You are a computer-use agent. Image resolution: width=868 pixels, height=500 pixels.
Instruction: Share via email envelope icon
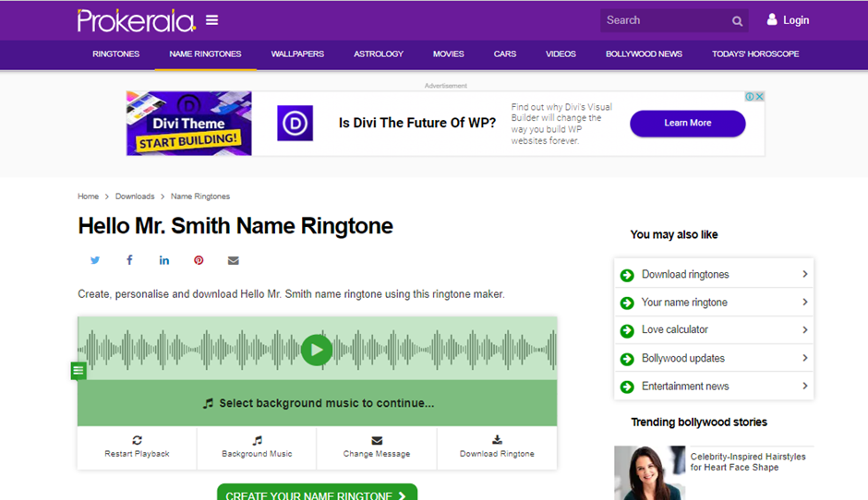[233, 260]
